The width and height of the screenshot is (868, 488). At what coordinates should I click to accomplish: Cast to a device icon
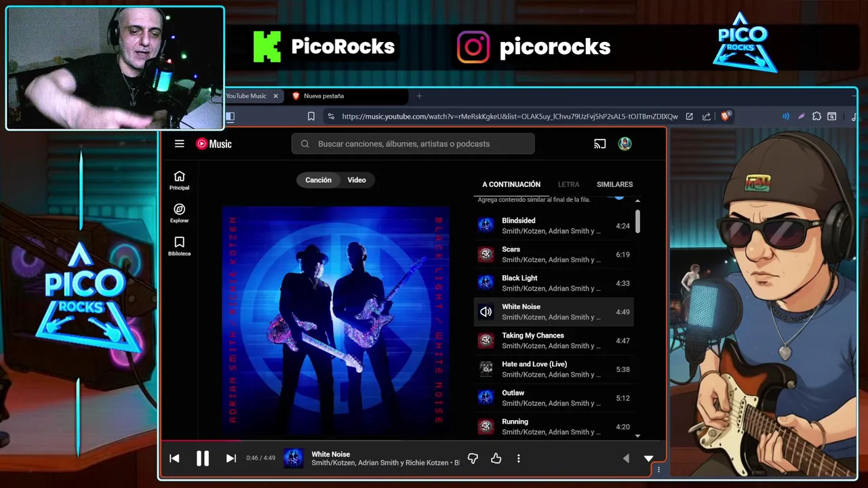[599, 144]
